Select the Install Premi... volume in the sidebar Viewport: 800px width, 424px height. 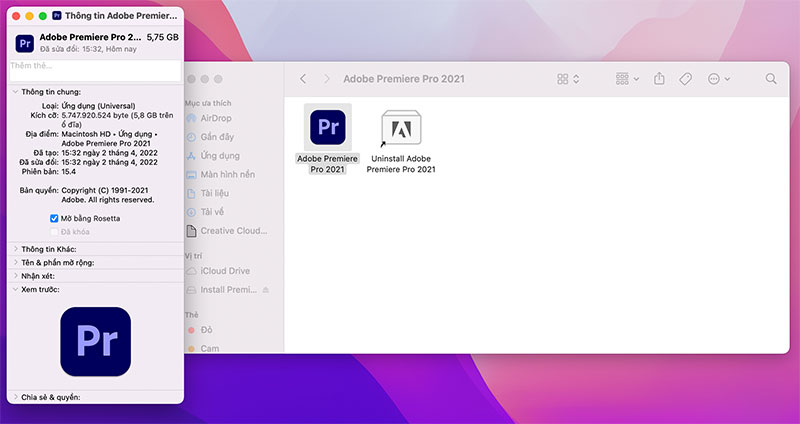[229, 290]
